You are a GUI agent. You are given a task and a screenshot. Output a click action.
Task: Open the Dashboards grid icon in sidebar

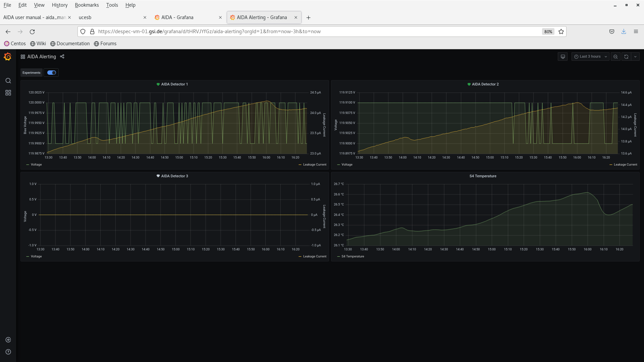pyautogui.click(x=8, y=93)
